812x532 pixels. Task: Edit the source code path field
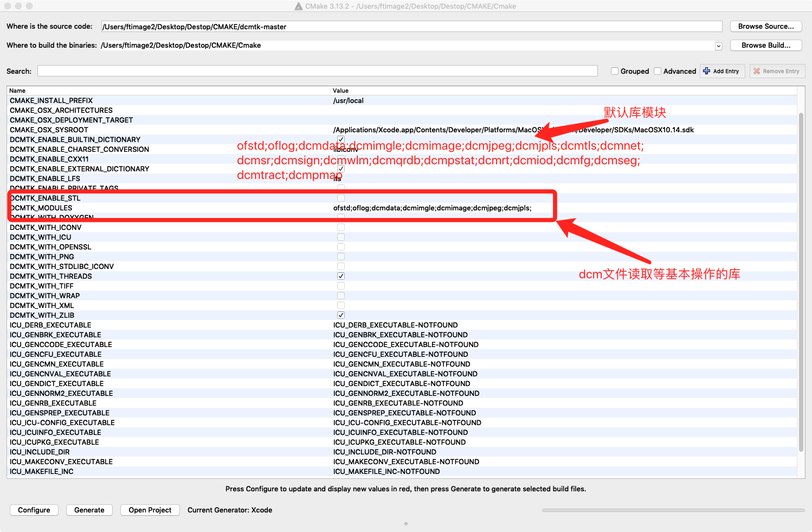(411, 27)
